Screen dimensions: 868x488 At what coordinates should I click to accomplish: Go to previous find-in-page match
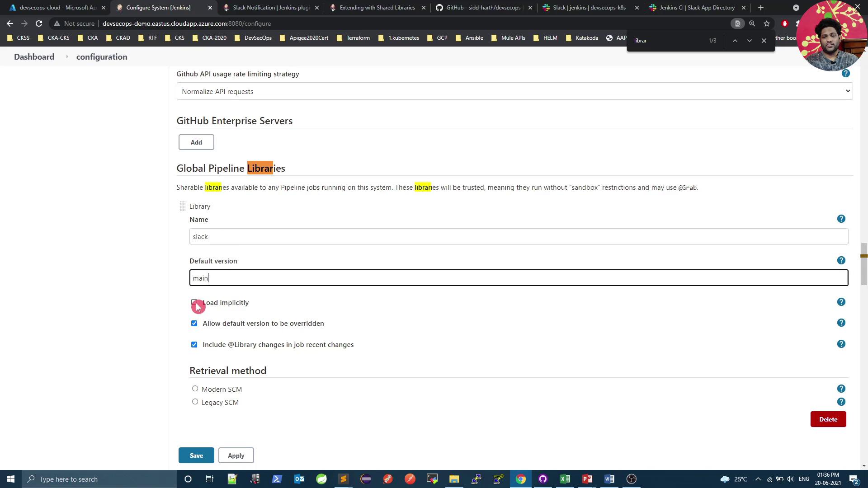pyautogui.click(x=735, y=41)
